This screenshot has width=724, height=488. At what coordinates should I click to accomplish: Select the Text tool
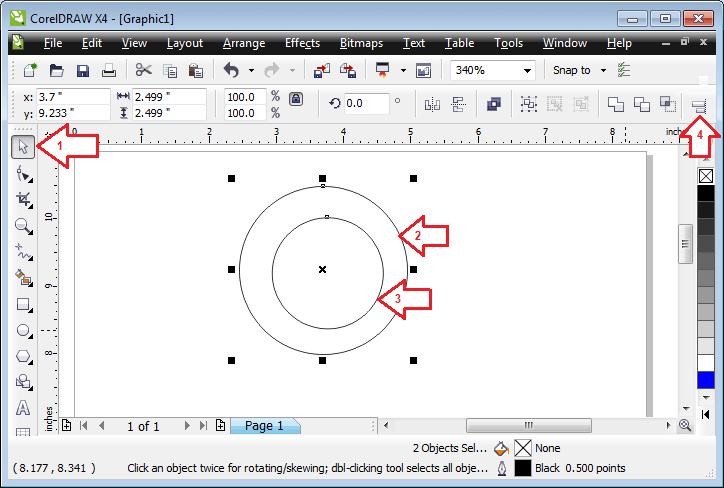(x=23, y=408)
